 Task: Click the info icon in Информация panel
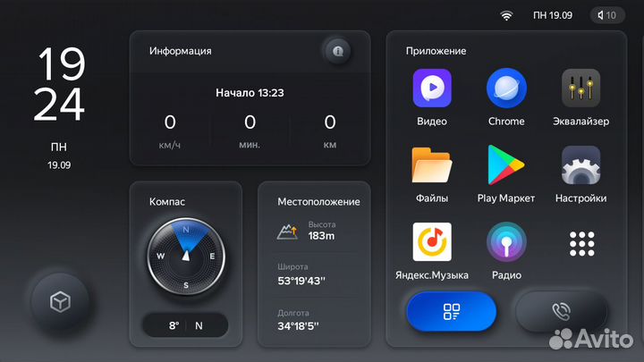pyautogui.click(x=338, y=51)
